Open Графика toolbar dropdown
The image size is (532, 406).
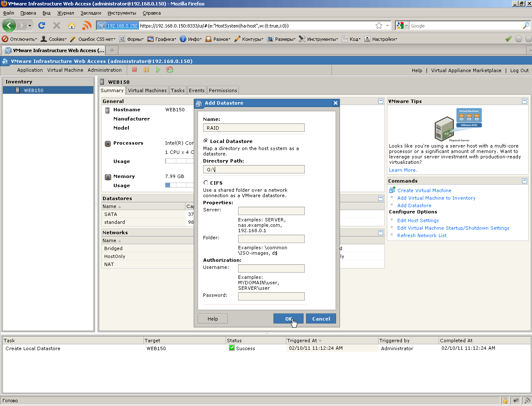[x=162, y=39]
